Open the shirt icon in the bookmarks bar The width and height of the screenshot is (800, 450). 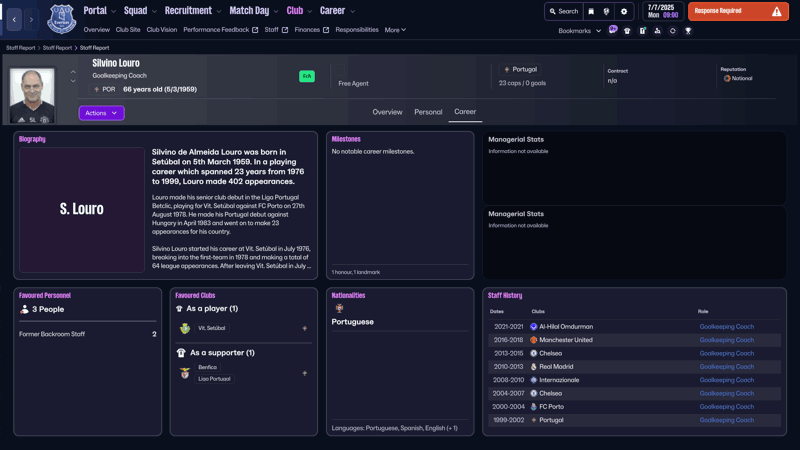click(627, 31)
